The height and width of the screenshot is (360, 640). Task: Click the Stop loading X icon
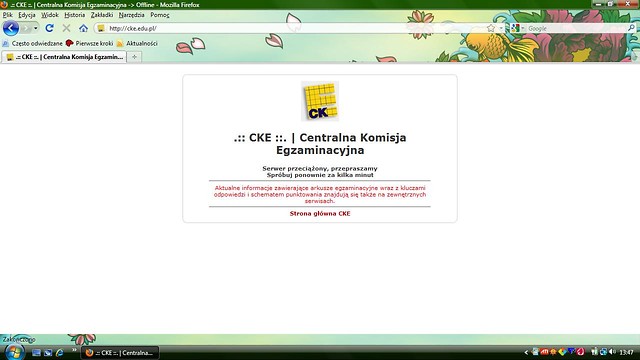[x=66, y=28]
